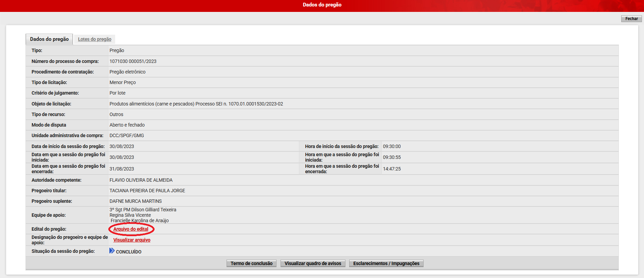Screen dimensions: 644x278
Task: Click the Termo de conclusão button
Action: [251, 263]
